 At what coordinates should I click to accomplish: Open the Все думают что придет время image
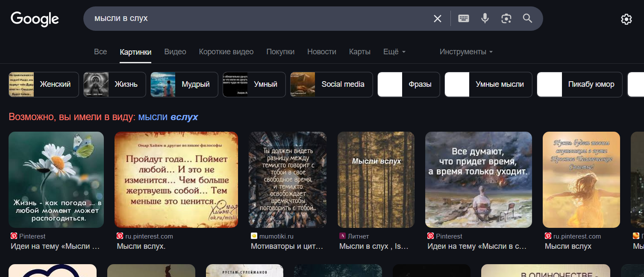pyautogui.click(x=479, y=180)
